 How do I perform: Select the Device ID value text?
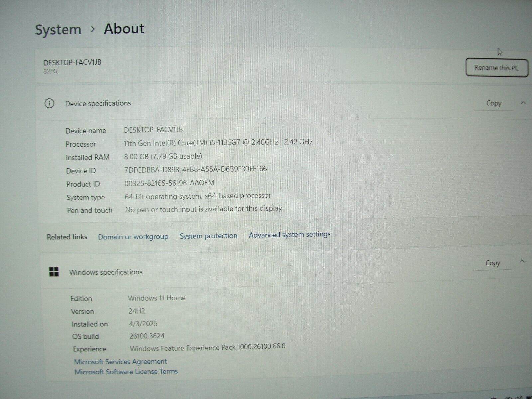(195, 169)
